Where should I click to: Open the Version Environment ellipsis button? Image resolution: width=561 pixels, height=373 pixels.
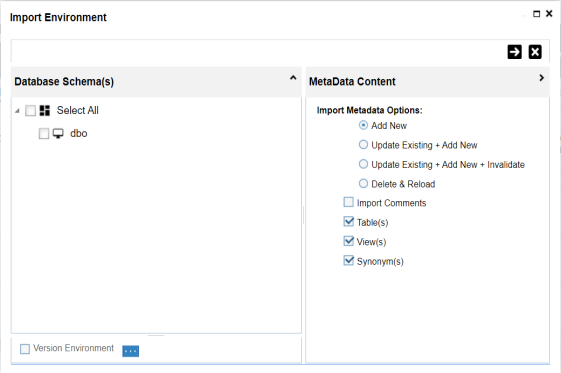tap(131, 351)
